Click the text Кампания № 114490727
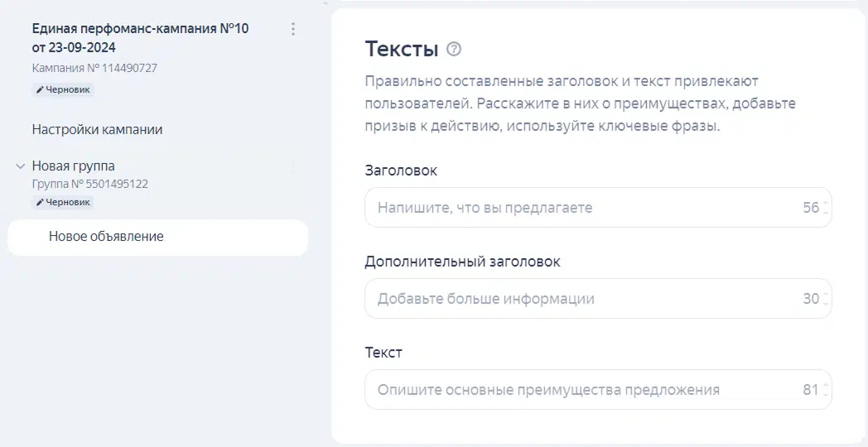The height and width of the screenshot is (447, 868). click(x=94, y=68)
